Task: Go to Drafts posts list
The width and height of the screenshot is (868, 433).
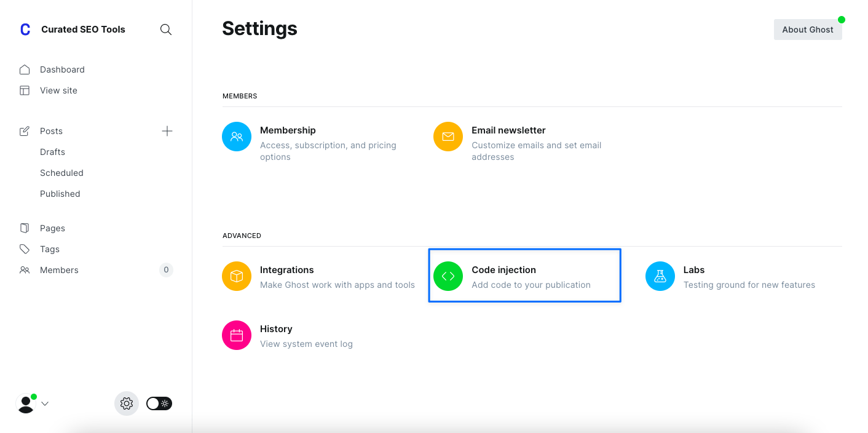Action: click(x=52, y=152)
